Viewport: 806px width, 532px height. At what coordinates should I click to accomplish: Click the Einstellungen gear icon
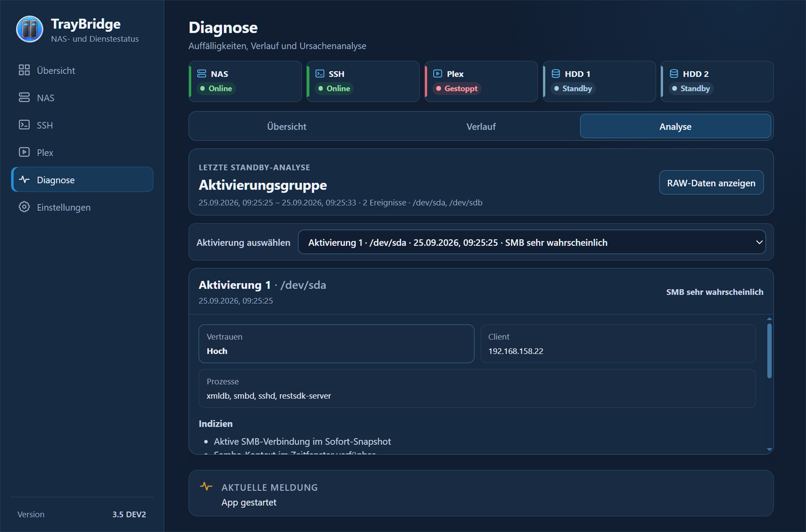(x=24, y=207)
